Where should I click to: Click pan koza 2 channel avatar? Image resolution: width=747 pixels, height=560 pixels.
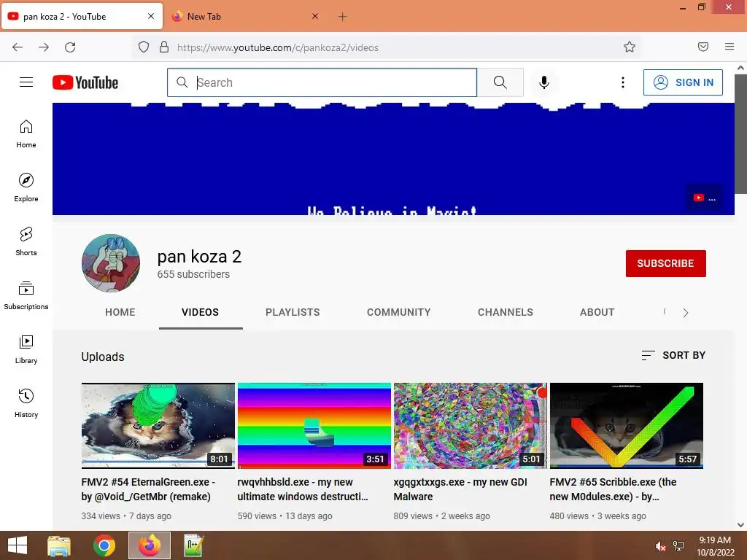111,262
